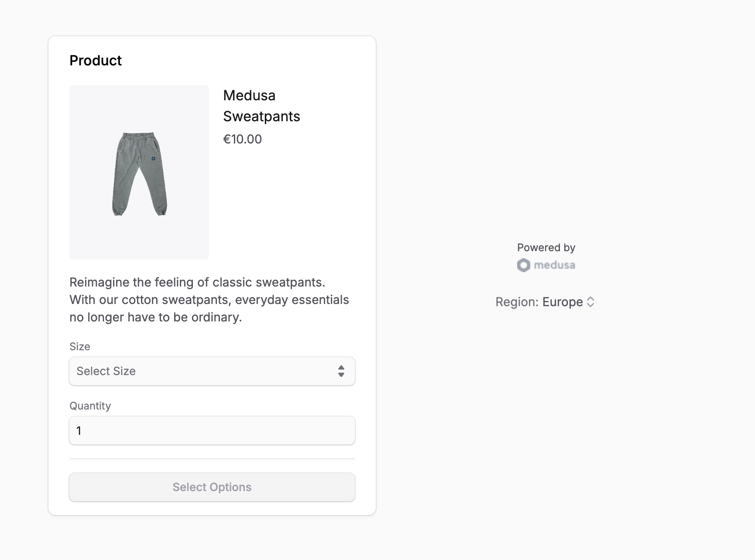755x560 pixels.
Task: Click the up/down arrows inside Select Size
Action: click(x=342, y=371)
